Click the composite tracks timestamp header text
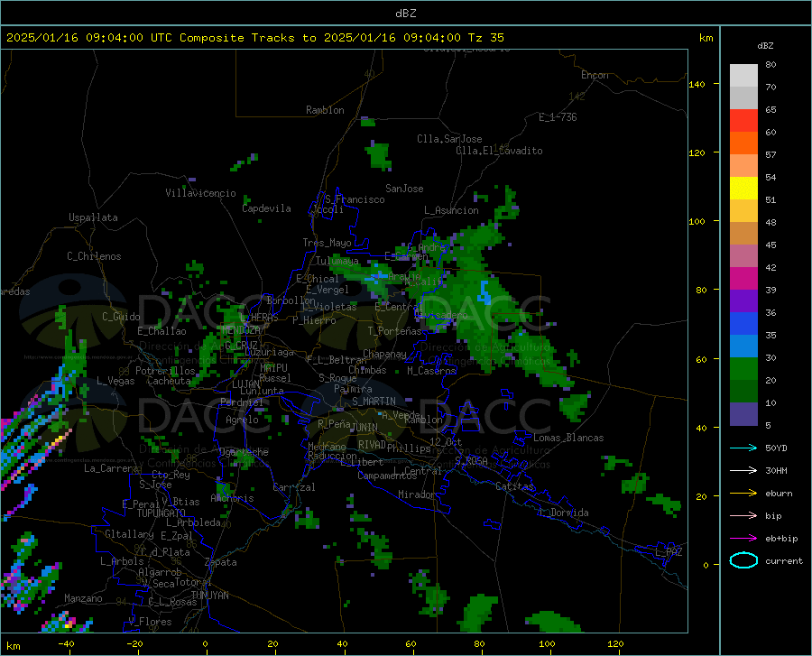 [255, 38]
